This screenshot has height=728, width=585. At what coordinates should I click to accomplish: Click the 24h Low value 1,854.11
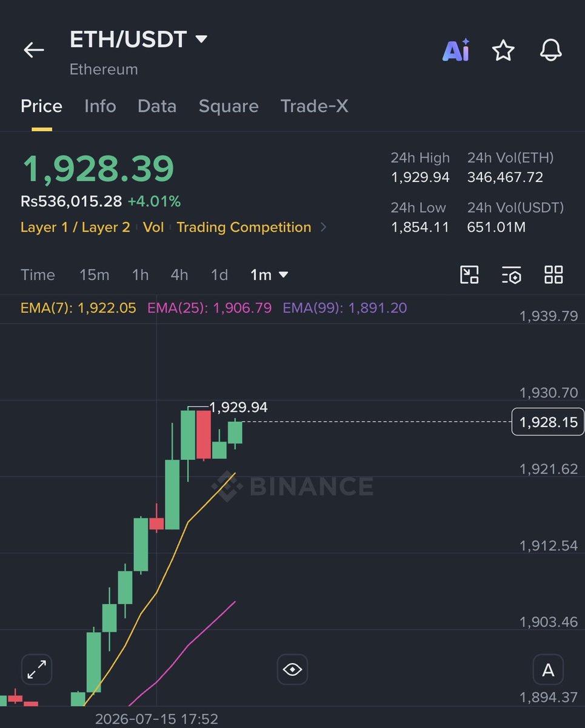tap(420, 227)
